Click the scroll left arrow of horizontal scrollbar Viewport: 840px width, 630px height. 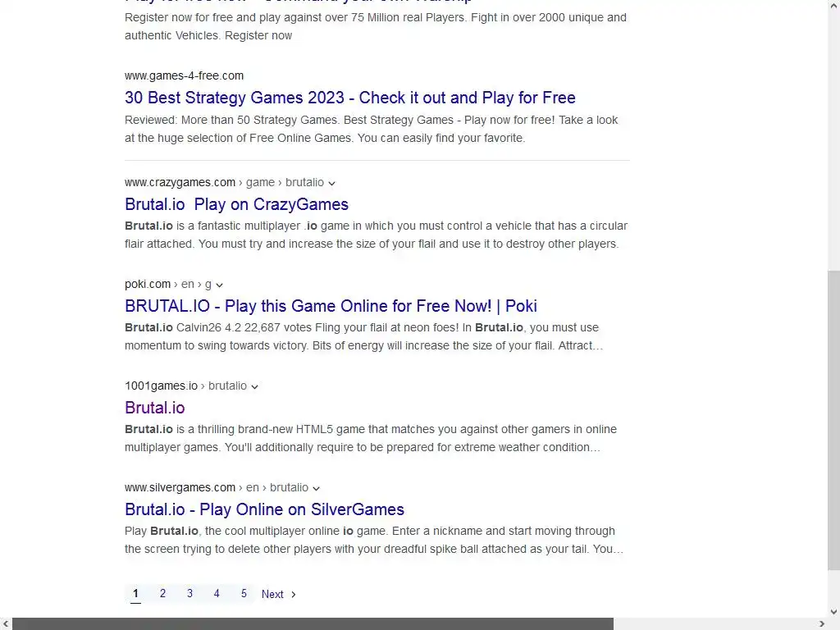point(6,624)
